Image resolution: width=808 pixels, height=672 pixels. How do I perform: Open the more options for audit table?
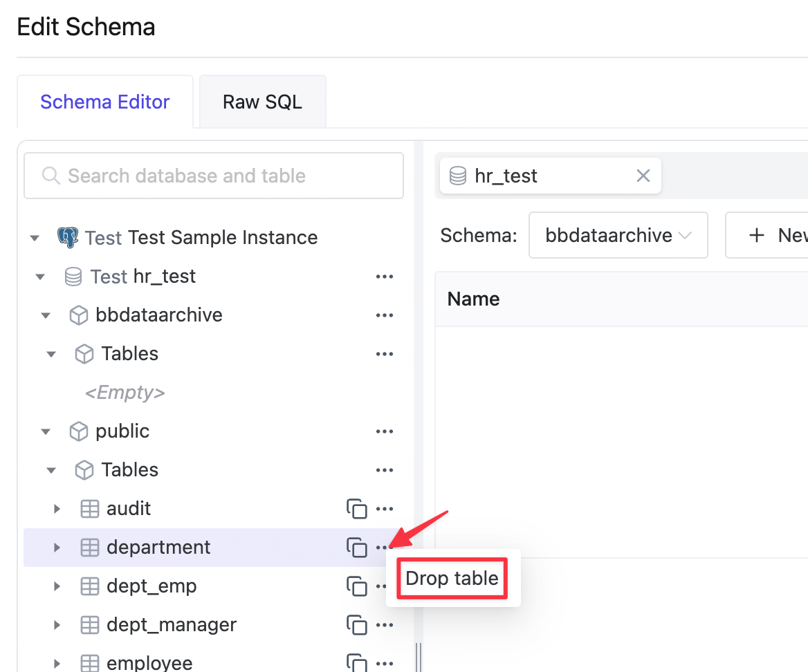tap(385, 509)
